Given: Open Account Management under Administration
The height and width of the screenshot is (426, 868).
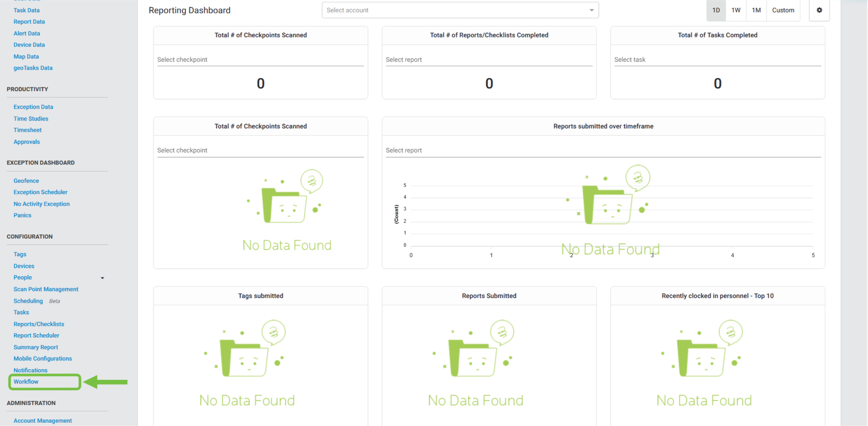Looking at the screenshot, I should point(42,421).
